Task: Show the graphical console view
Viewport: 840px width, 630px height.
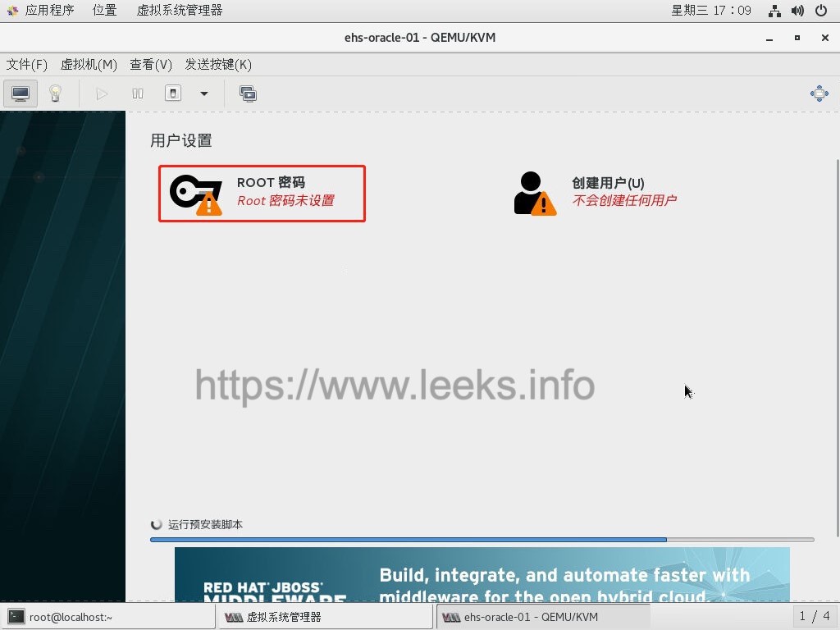Action: point(21,94)
